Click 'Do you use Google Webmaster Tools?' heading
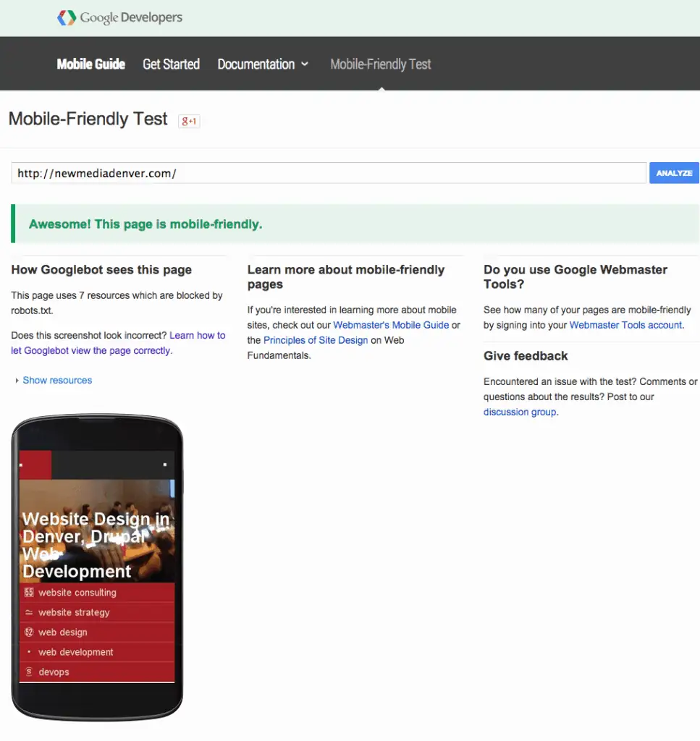Image resolution: width=700 pixels, height=741 pixels. [575, 277]
